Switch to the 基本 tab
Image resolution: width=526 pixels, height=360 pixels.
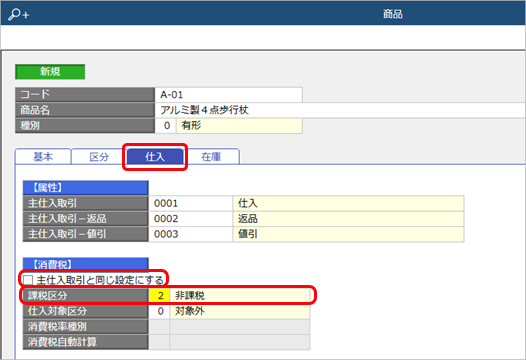pyautogui.click(x=43, y=157)
